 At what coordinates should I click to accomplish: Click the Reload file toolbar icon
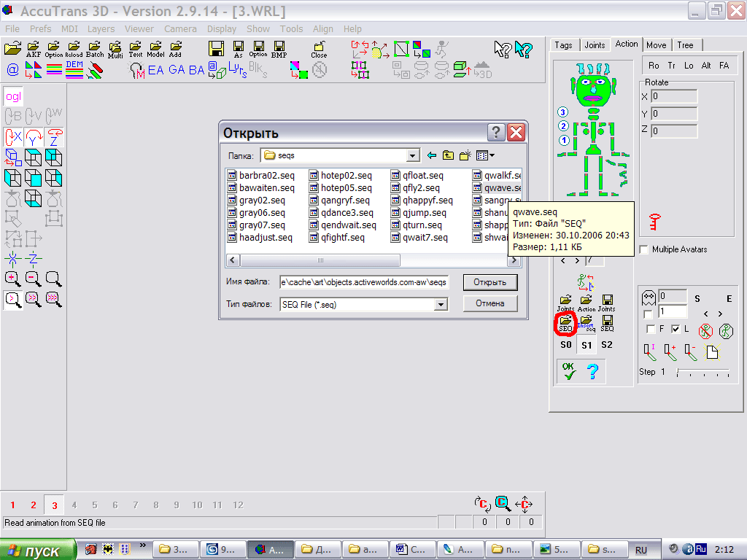74,49
